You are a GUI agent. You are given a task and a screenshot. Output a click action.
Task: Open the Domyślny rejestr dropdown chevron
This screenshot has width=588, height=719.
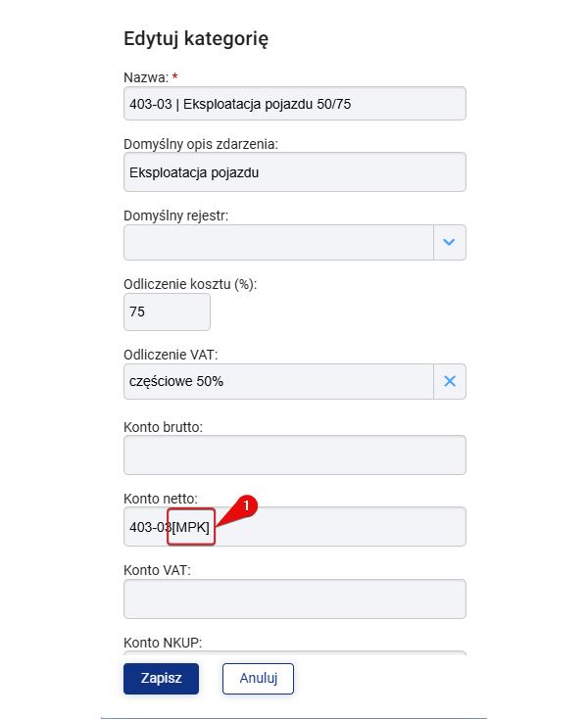(450, 242)
